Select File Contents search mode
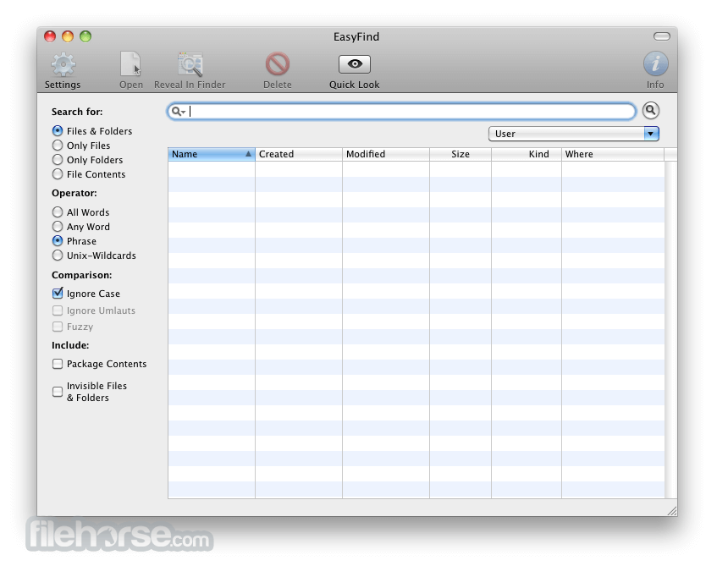This screenshot has height=577, width=728. [58, 174]
